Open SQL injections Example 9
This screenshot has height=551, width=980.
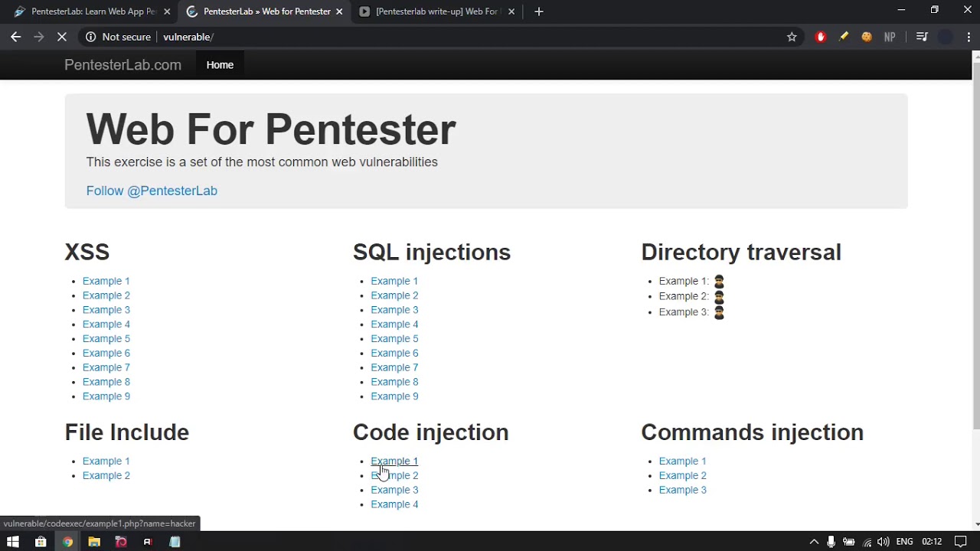pyautogui.click(x=394, y=396)
